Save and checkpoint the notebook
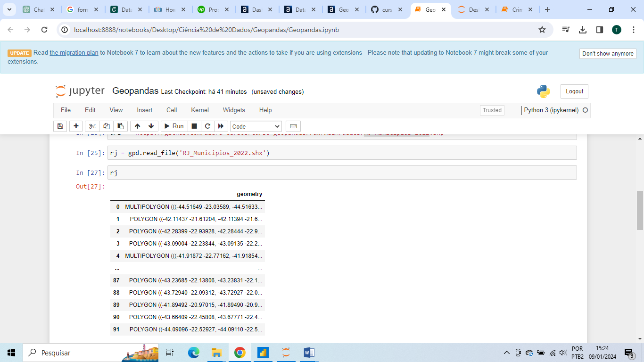Screen dimensions: 644x362 [60, 126]
